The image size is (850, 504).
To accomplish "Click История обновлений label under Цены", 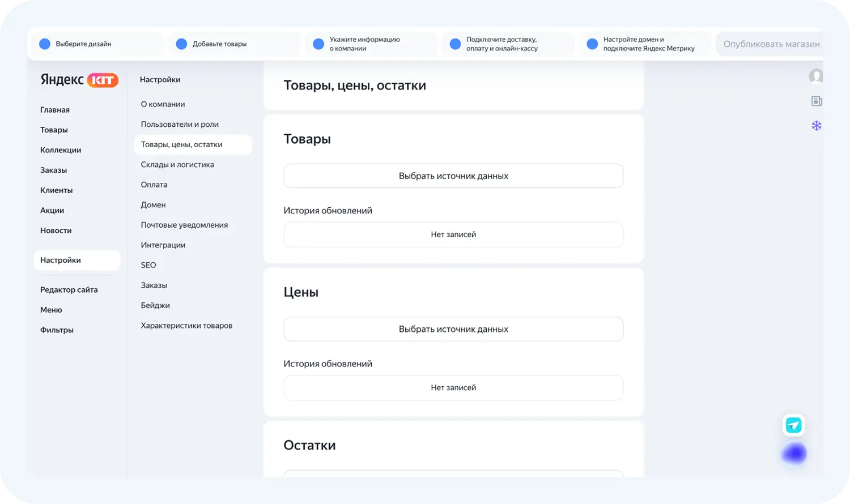I will [x=328, y=364].
